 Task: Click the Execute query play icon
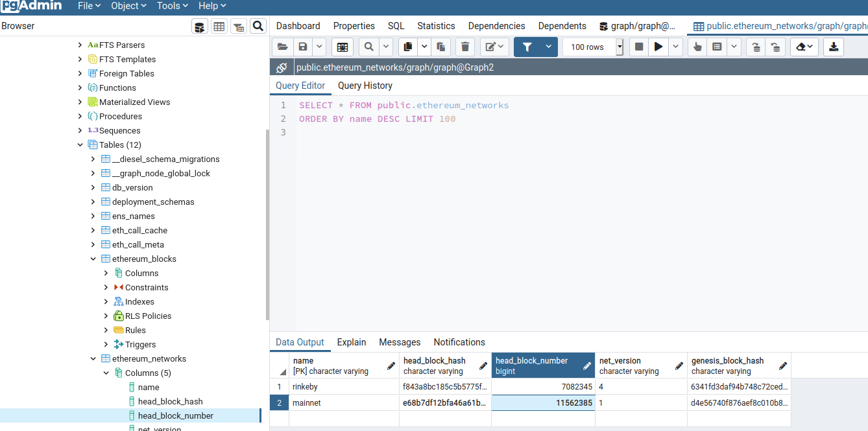point(658,47)
